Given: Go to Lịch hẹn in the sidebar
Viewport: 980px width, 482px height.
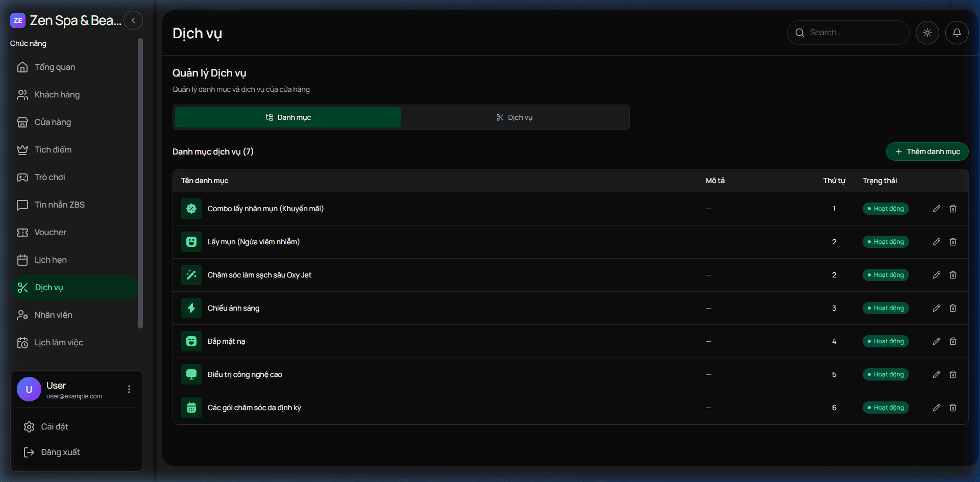Looking at the screenshot, I should pos(50,260).
